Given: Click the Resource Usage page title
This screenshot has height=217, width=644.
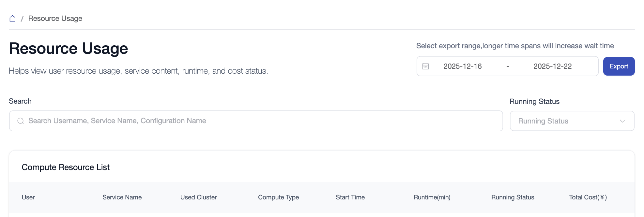Looking at the screenshot, I should [69, 49].
